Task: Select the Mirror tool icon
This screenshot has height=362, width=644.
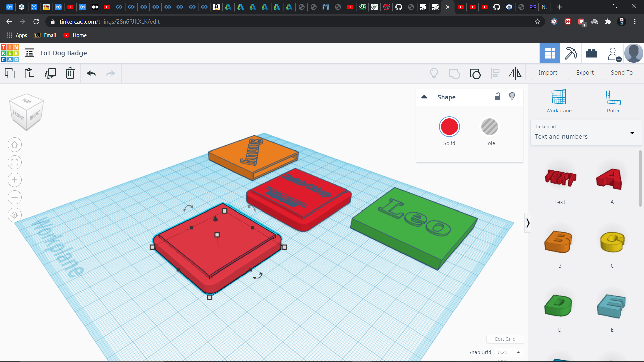Action: click(515, 73)
